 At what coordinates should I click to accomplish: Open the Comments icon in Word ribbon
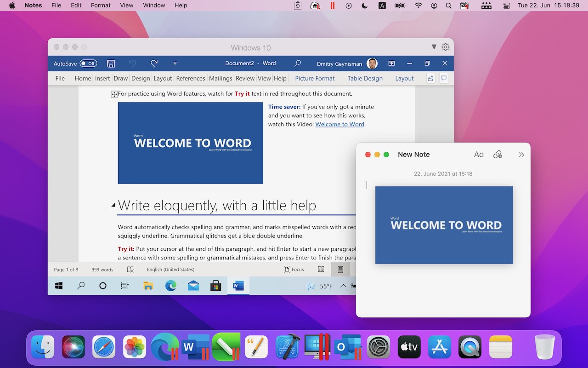[x=444, y=78]
